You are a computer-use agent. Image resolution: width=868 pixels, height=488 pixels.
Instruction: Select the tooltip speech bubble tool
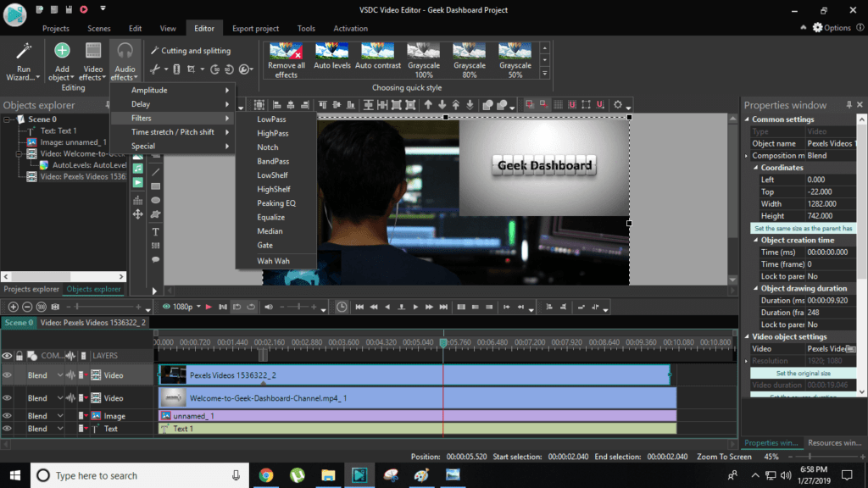coord(156,259)
